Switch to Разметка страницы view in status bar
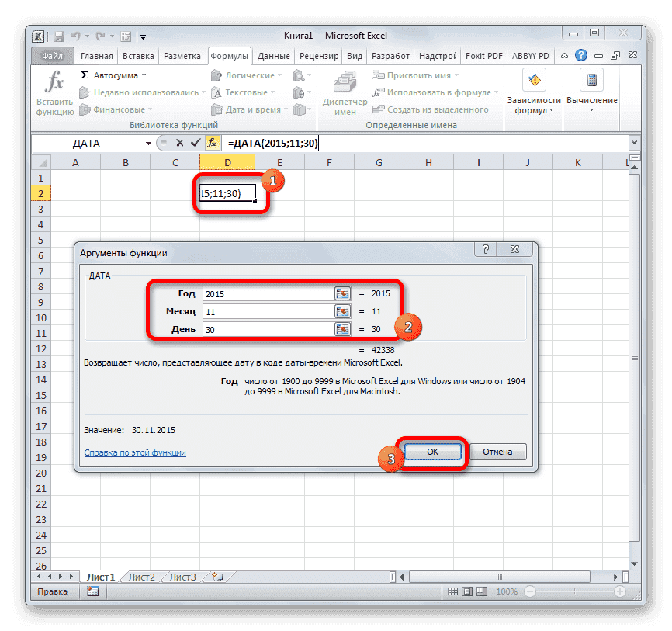The width and height of the screenshot is (672, 631). pos(466,591)
